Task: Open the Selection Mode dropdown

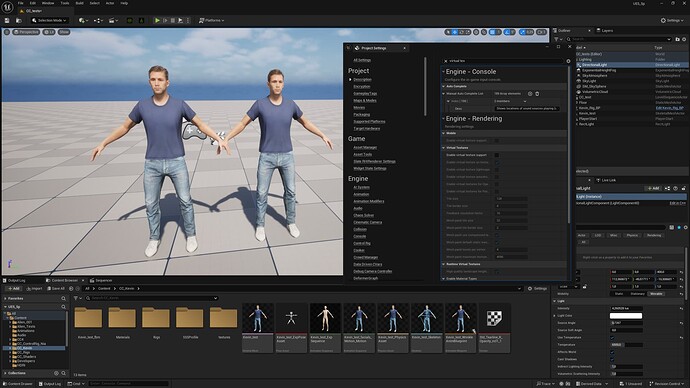Action: pyautogui.click(x=49, y=20)
